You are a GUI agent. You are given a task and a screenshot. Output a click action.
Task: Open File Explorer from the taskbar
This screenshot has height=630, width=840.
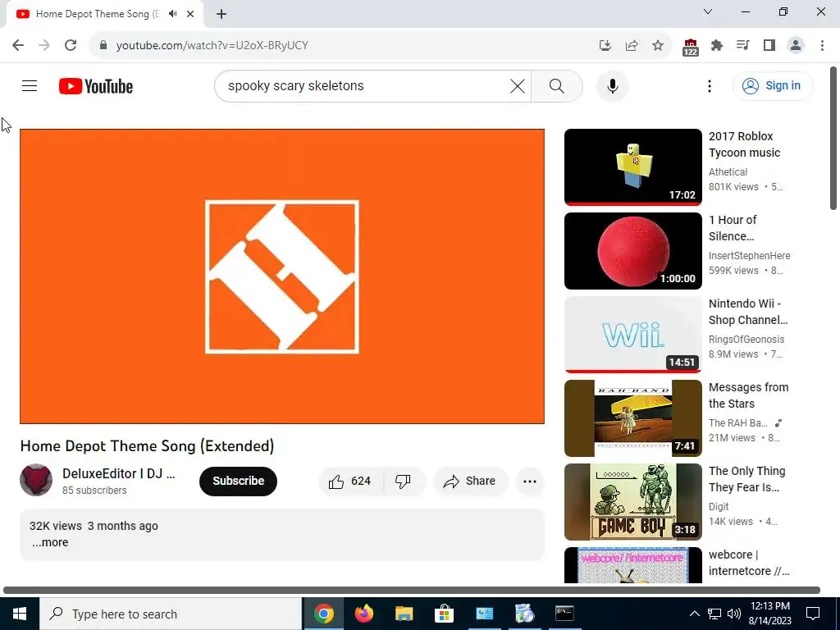point(404,614)
